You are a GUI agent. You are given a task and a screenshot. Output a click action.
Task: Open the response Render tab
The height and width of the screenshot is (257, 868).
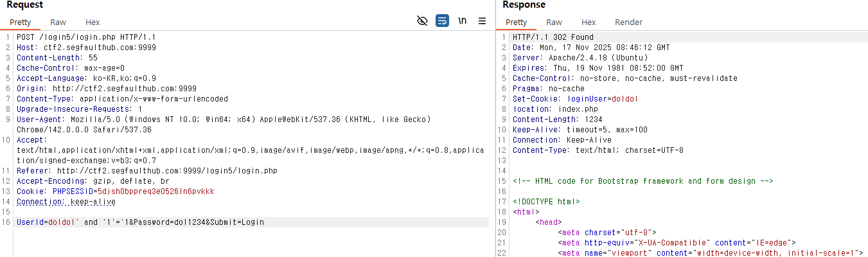point(628,22)
